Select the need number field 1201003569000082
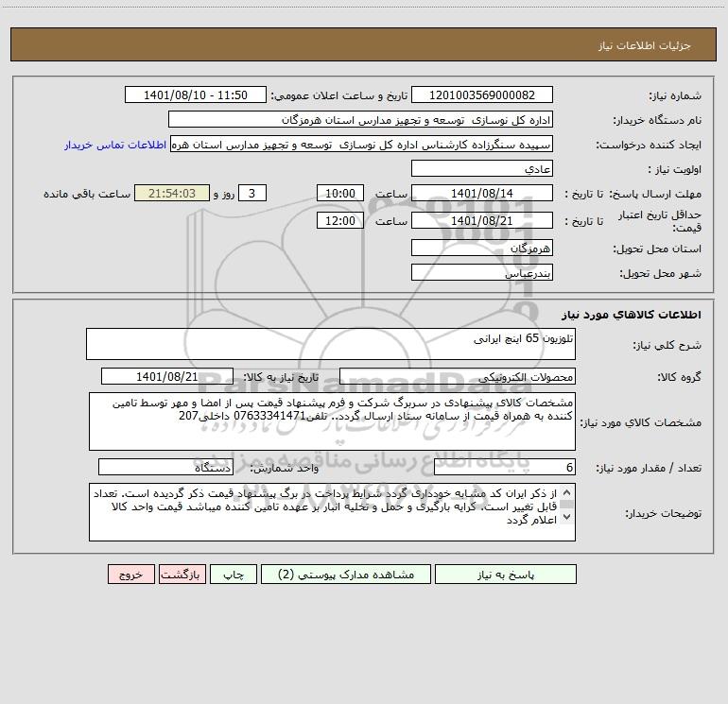 tap(482, 95)
